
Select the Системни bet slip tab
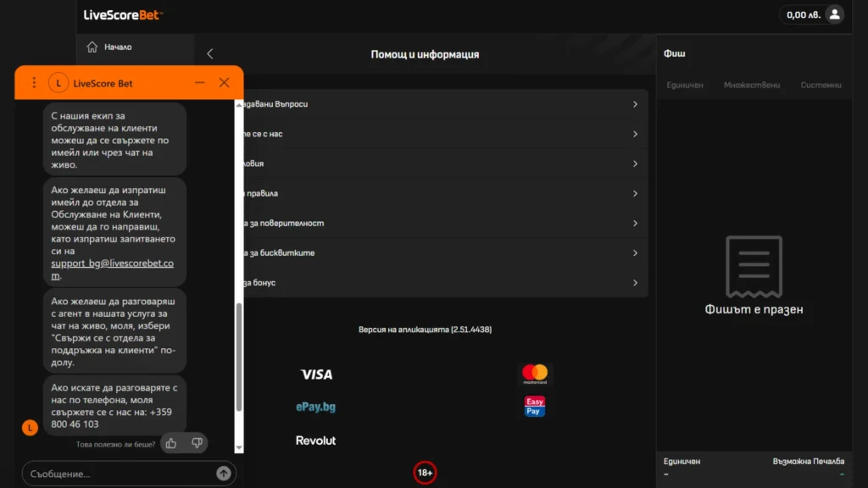(x=821, y=86)
